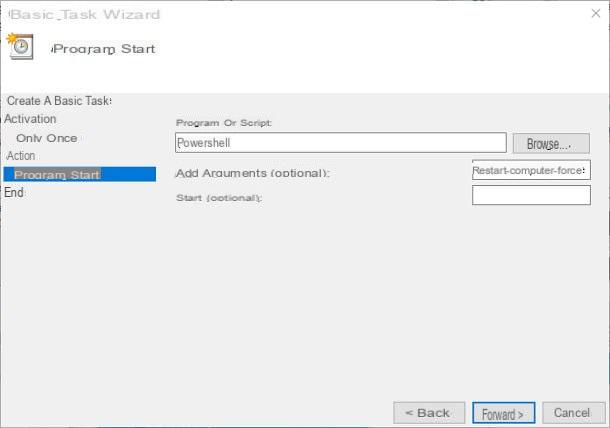Click the Start (optional) label

coord(219,198)
